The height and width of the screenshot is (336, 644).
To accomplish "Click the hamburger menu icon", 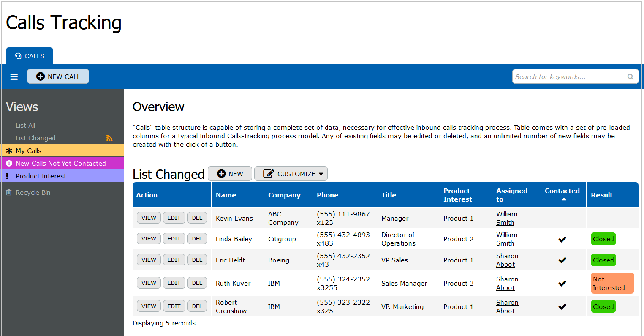I will click(x=14, y=76).
